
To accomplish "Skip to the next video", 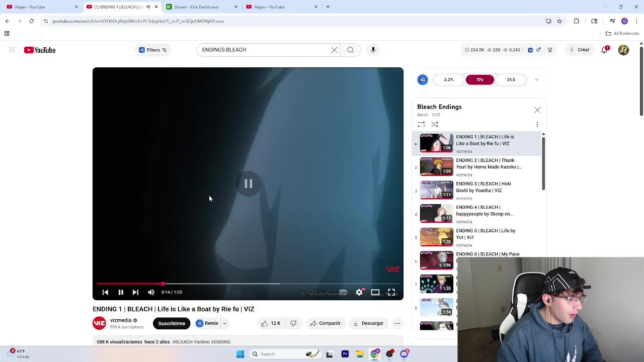I will pyautogui.click(x=135, y=292).
